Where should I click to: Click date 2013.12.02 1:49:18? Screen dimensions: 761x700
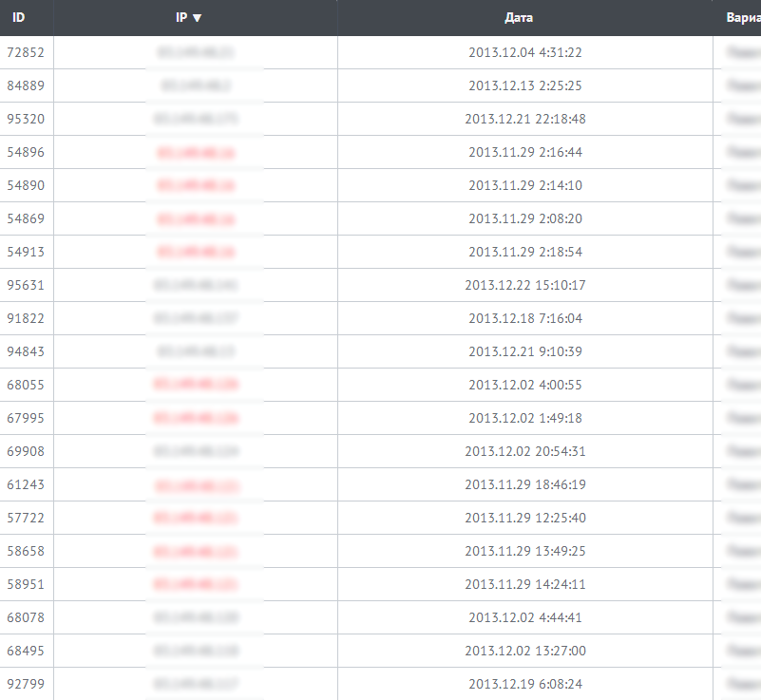pos(525,418)
